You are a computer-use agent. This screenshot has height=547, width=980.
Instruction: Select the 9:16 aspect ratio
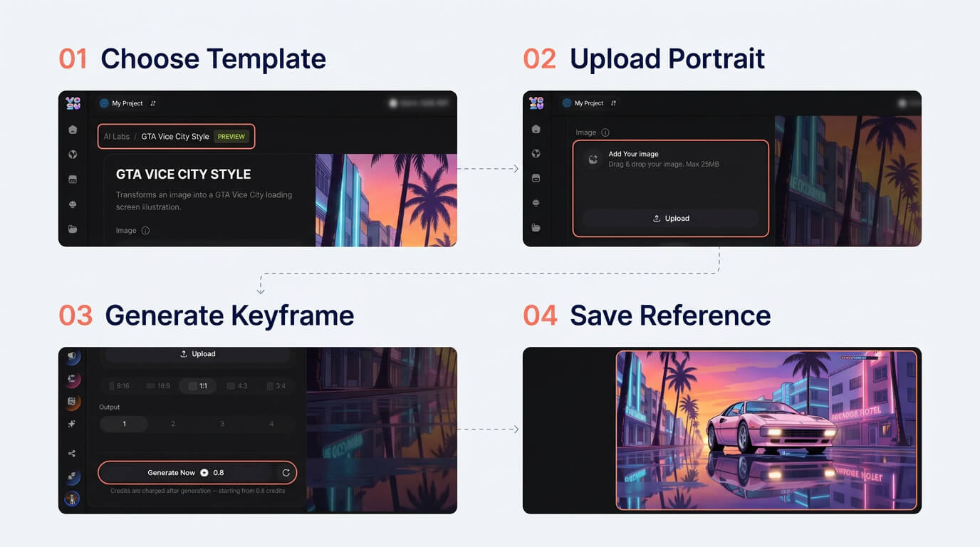120,386
